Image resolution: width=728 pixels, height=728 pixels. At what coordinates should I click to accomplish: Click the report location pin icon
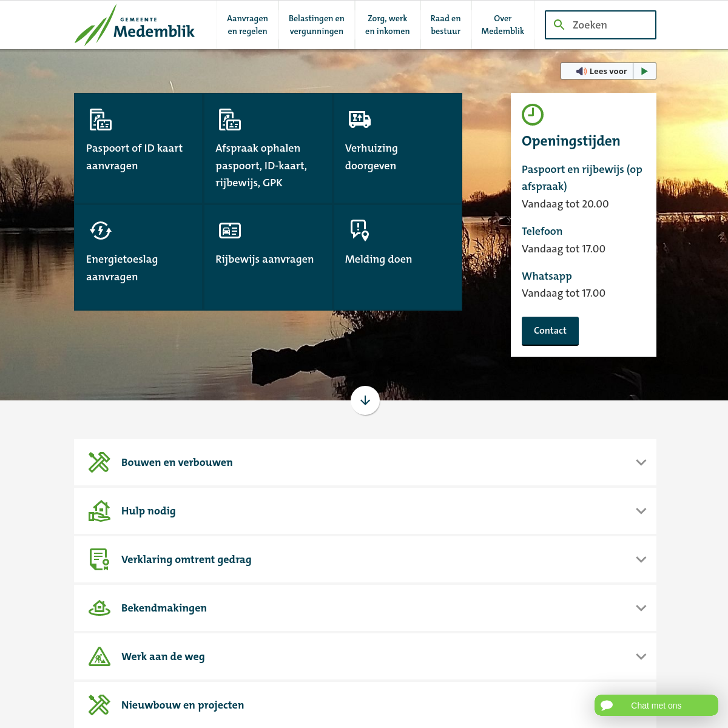(x=360, y=231)
